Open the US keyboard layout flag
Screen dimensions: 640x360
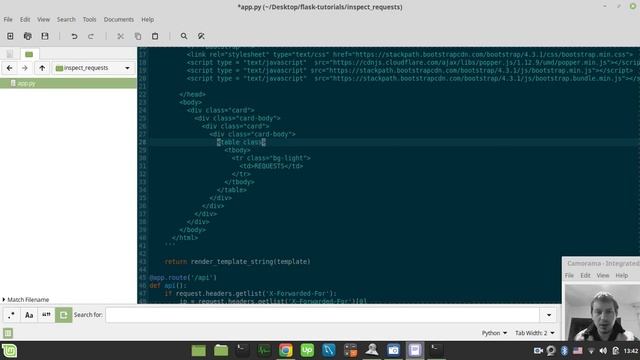(578, 351)
